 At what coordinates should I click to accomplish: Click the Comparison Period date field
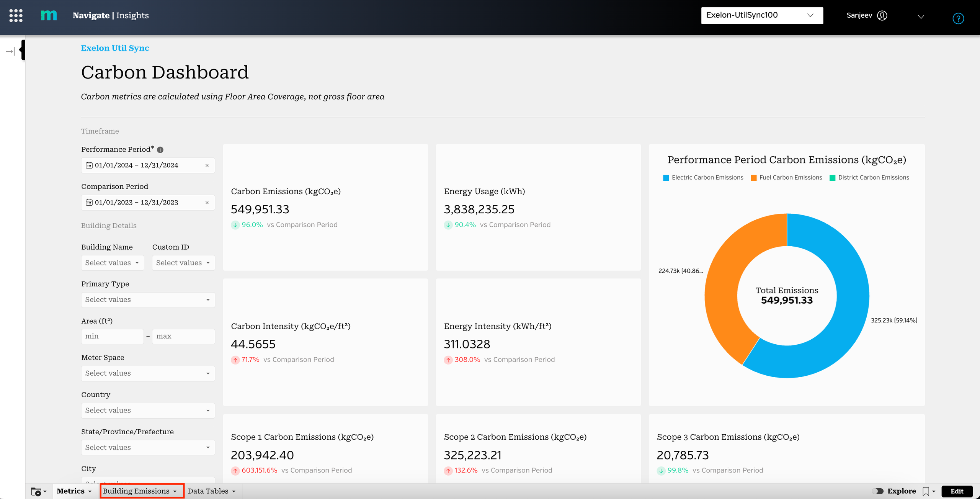pyautogui.click(x=148, y=203)
